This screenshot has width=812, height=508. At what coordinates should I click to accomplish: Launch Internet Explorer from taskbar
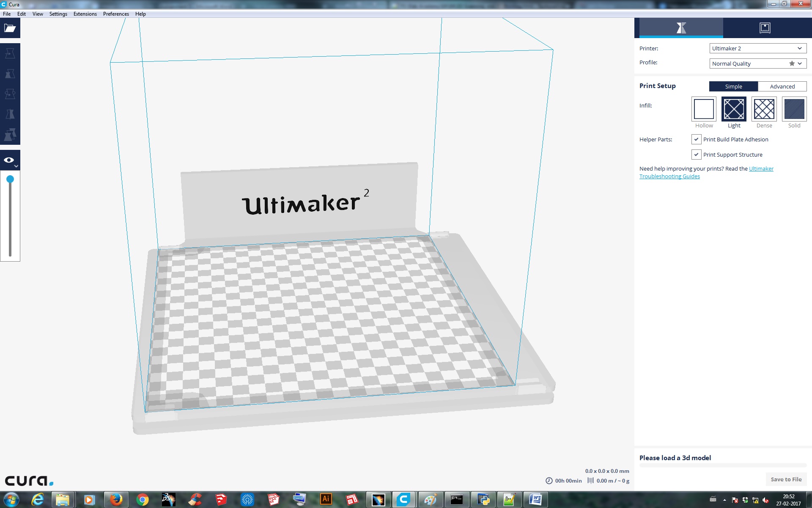[38, 500]
